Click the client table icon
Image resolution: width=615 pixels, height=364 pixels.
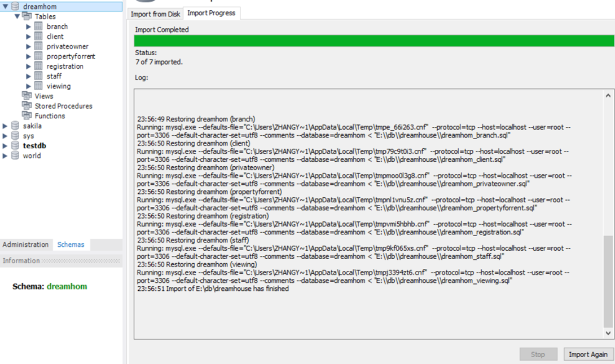[x=38, y=36]
